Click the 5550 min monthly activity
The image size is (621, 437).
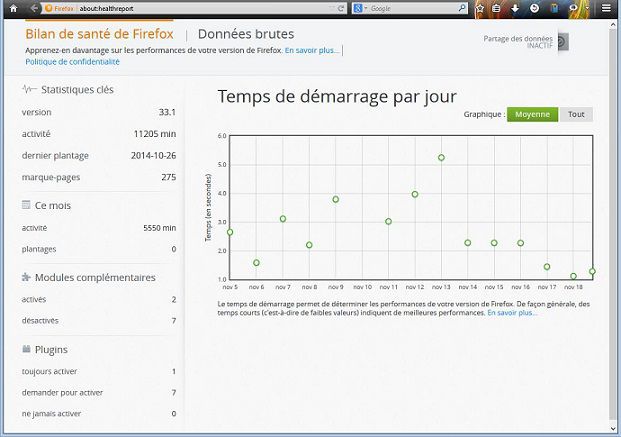(x=160, y=228)
